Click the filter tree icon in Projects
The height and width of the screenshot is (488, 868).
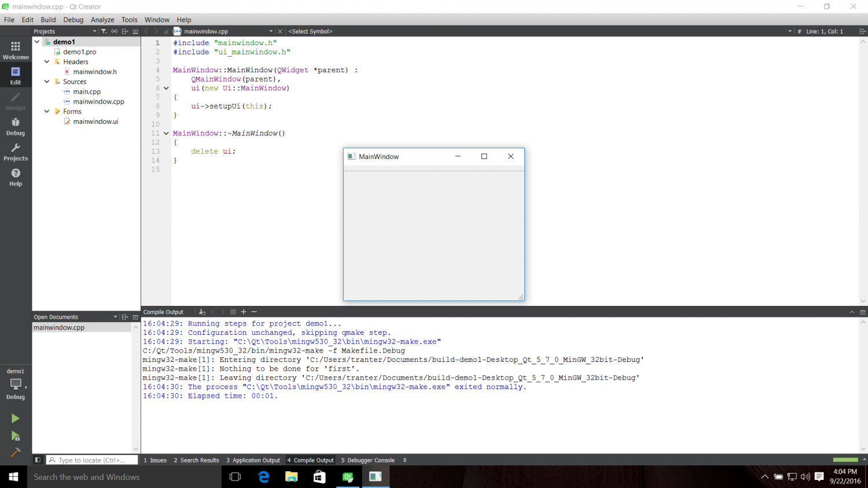(104, 31)
